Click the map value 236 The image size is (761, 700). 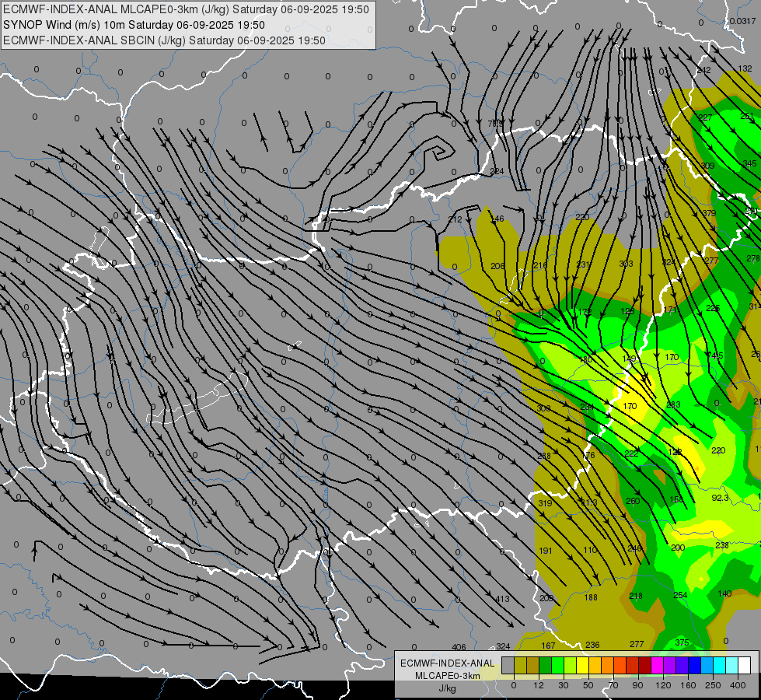pyautogui.click(x=592, y=645)
